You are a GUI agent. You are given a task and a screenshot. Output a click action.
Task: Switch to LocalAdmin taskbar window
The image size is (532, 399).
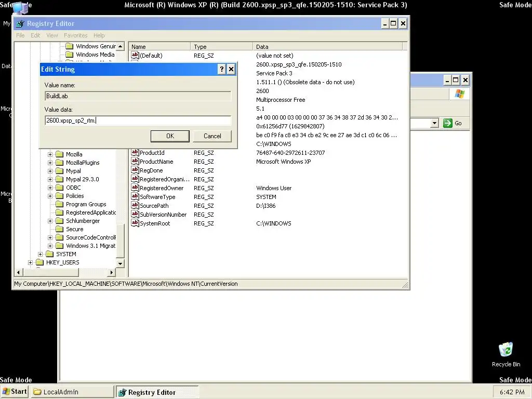[x=73, y=392]
